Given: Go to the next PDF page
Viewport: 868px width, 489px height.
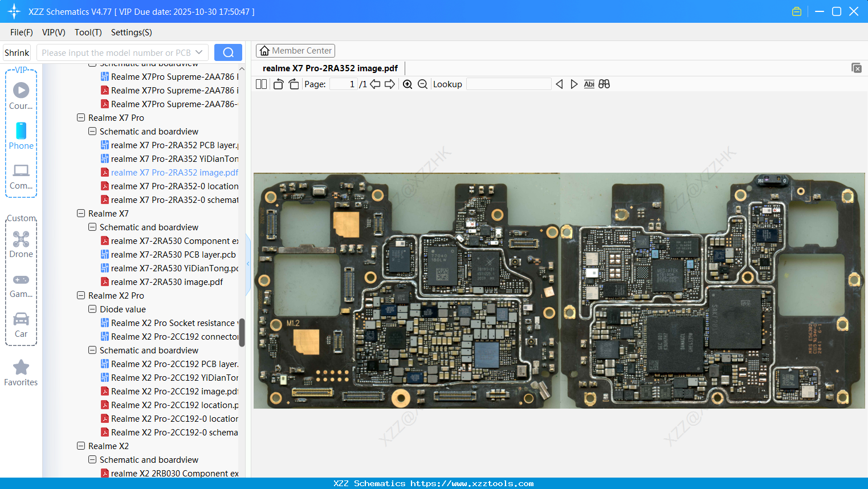Looking at the screenshot, I should tap(390, 84).
